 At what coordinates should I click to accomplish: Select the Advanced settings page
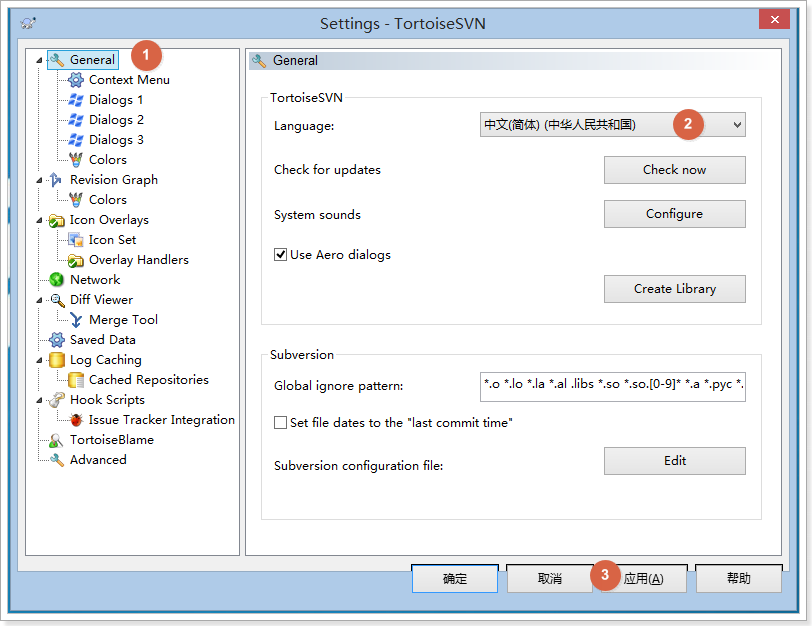[98, 460]
